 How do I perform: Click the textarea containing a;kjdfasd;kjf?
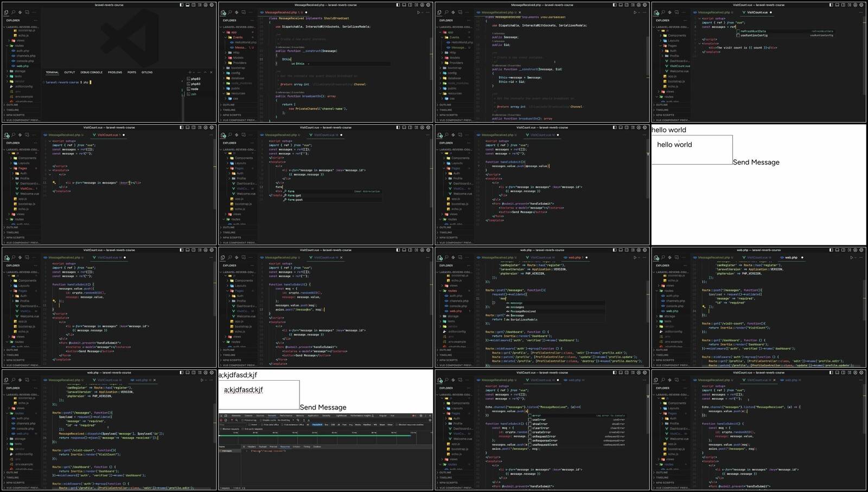[x=259, y=395]
